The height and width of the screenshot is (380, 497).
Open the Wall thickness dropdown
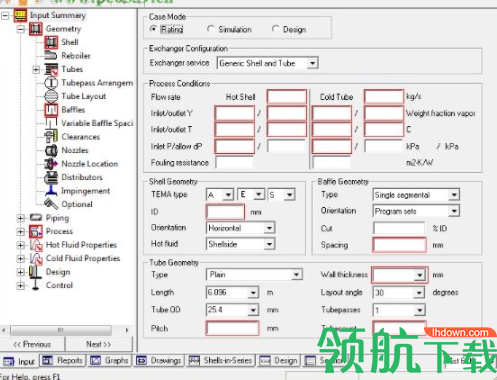(419, 275)
